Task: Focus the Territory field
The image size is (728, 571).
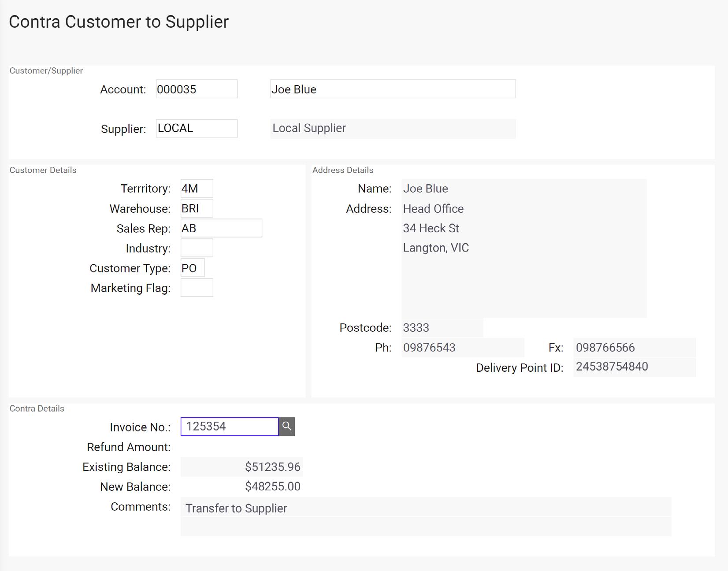Action: coord(197,189)
